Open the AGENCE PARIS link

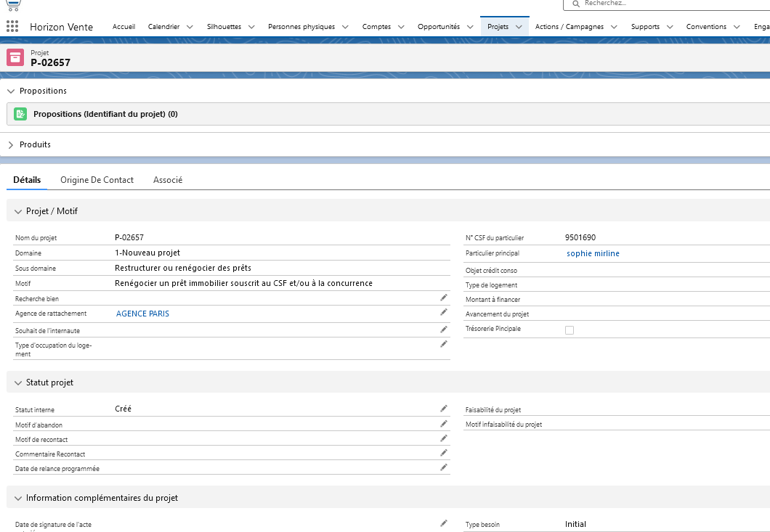point(142,314)
